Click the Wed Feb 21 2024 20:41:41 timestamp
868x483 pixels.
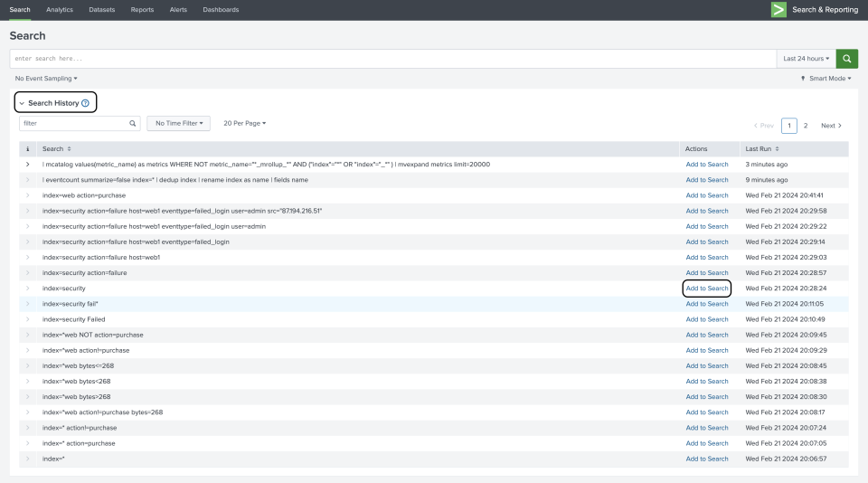coord(784,195)
